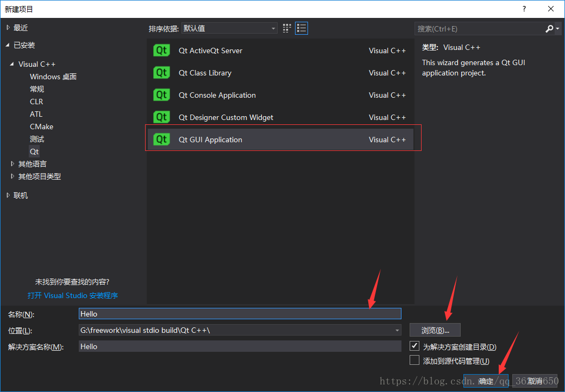This screenshot has width=565, height=392.
Task: Select the 常规 category
Action: 37,89
